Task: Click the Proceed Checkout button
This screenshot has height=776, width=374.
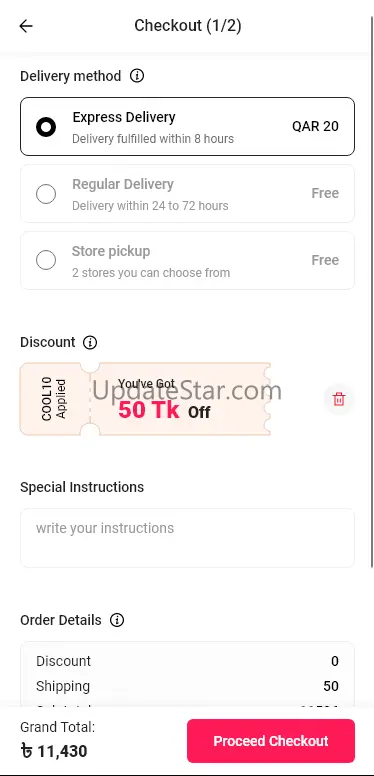Action: point(271,740)
